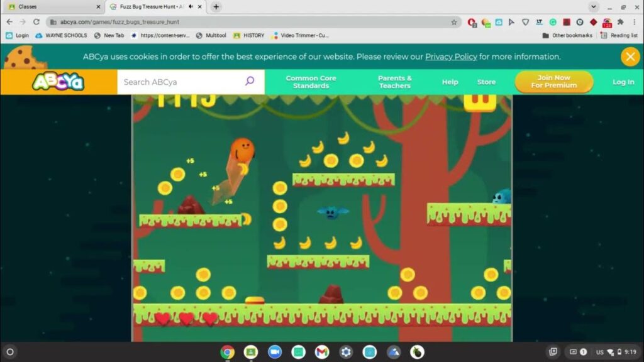Open the Reading list panel
The image size is (644, 362).
(x=619, y=36)
